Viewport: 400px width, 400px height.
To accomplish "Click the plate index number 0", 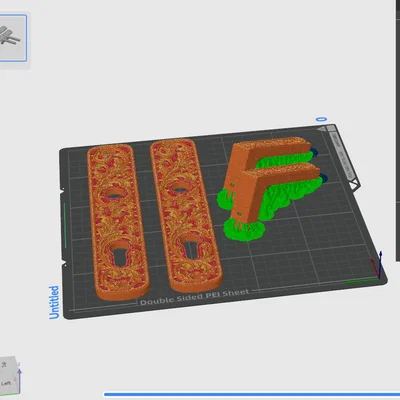I will point(321,119).
